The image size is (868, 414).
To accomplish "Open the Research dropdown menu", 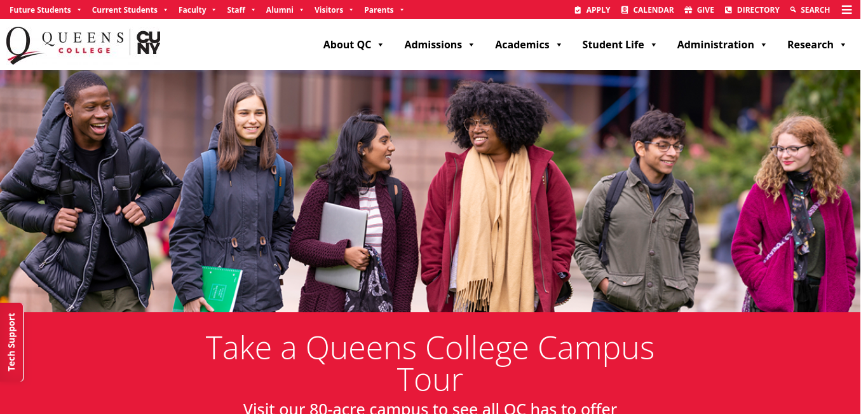I will click(817, 45).
